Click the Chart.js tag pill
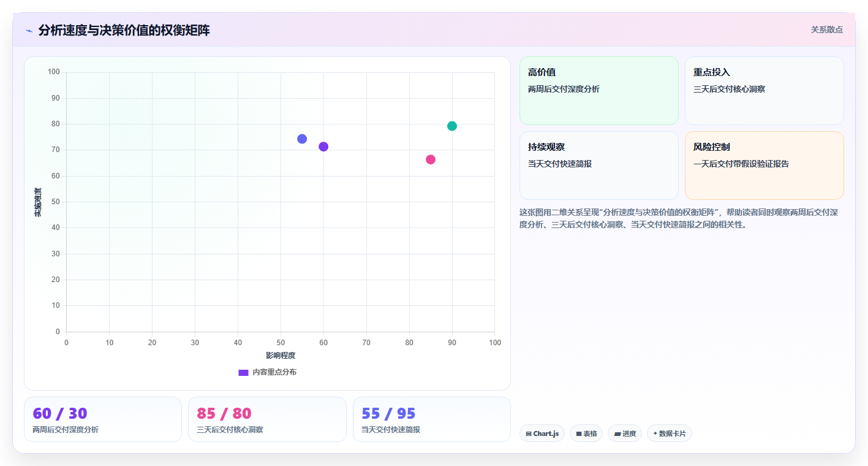This screenshot has height=466, width=868. [542, 434]
